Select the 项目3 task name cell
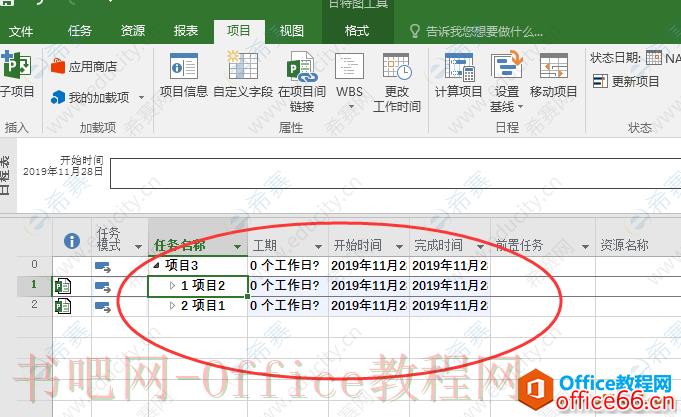This screenshot has height=417, width=681. coord(198,265)
